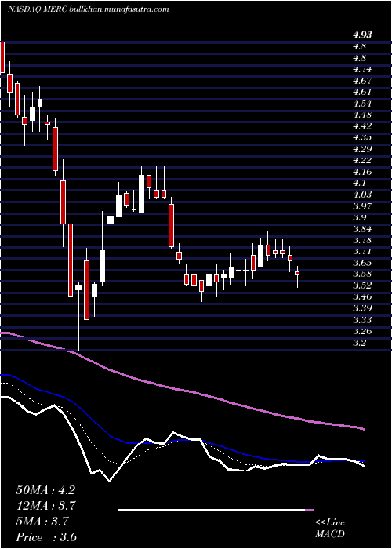Click the 4.35 price axis label
This screenshot has width=392, height=549.
click(362, 137)
